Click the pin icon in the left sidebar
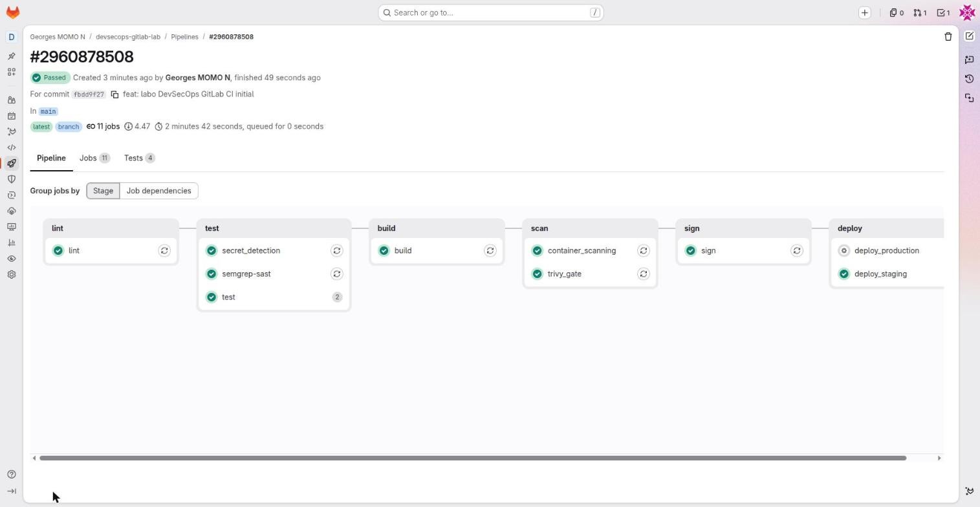 pos(11,56)
